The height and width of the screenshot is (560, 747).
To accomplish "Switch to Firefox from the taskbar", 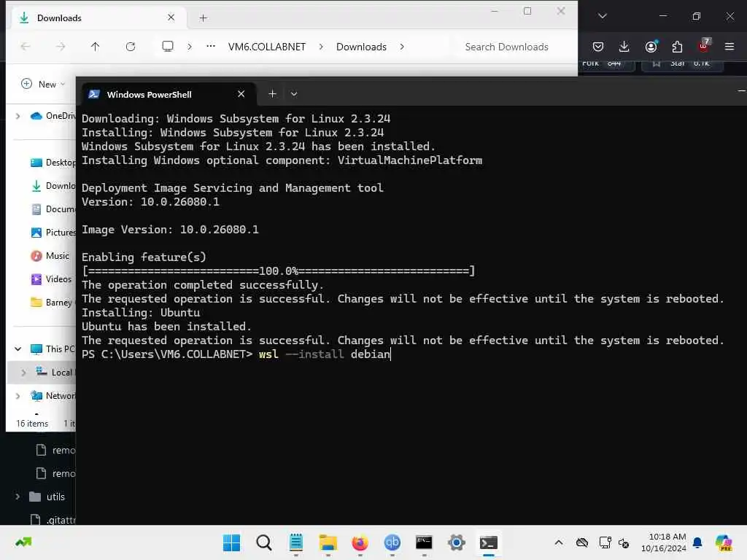I will point(360,542).
